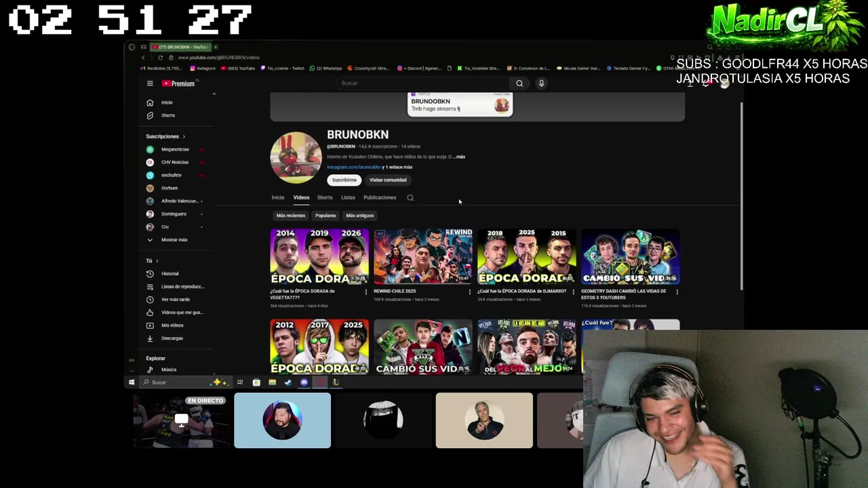
Task: Open DJMARIIO época dorada video thumbnail
Action: [x=527, y=257]
